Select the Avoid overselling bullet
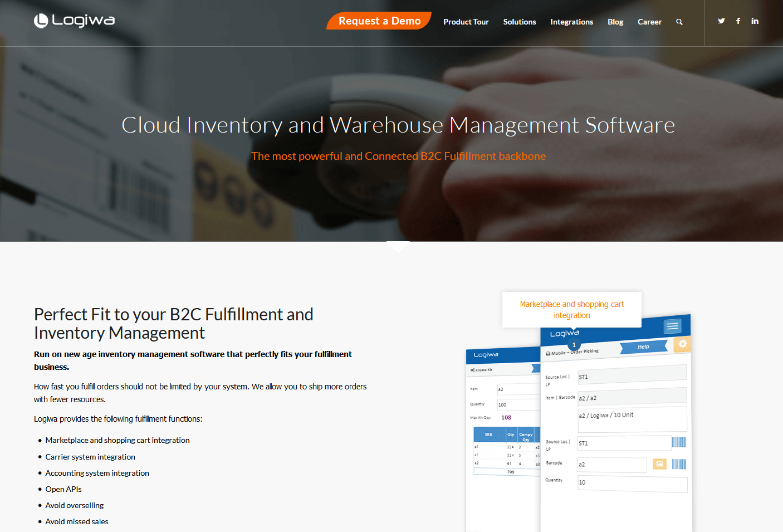The height and width of the screenshot is (532, 783). point(75,505)
